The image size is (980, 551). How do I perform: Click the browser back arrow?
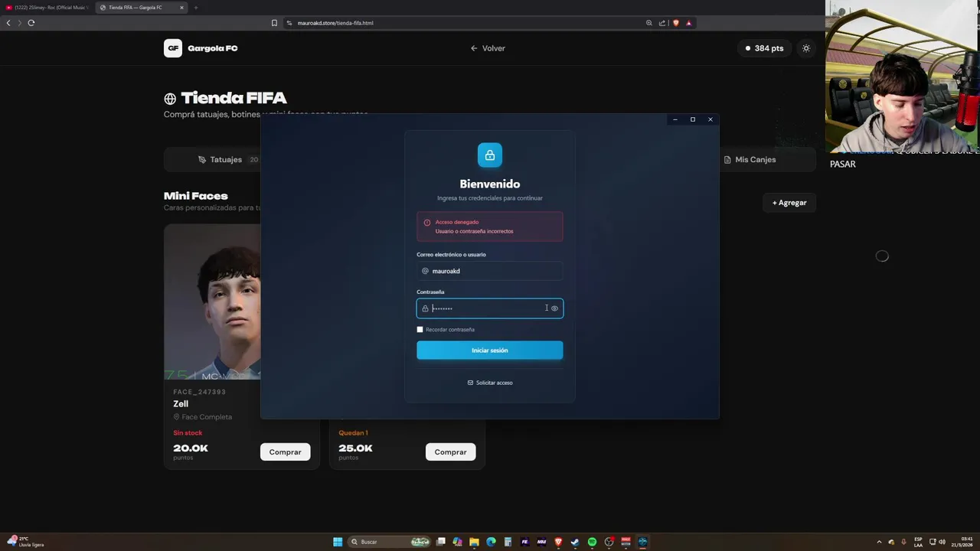8,23
